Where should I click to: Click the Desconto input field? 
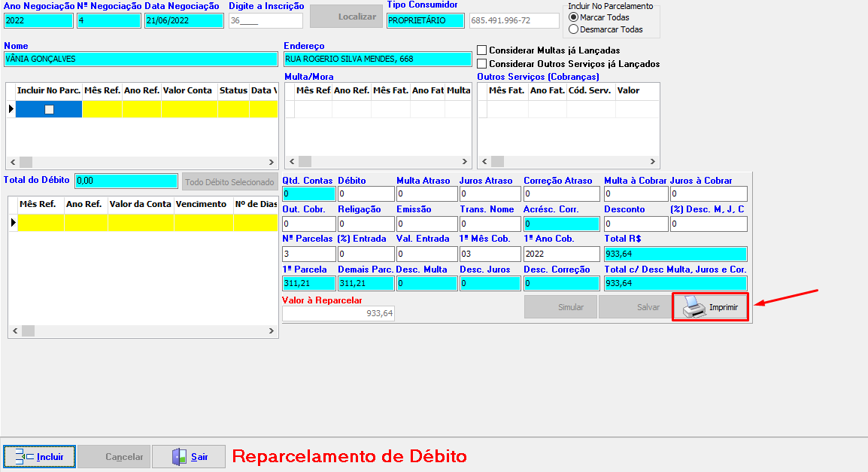(635, 224)
